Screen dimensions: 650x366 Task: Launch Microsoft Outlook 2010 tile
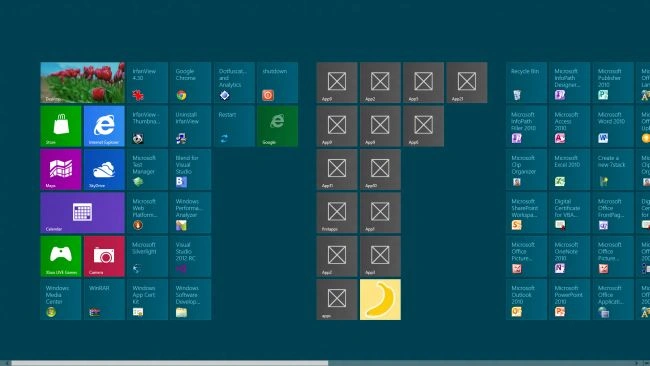(526, 300)
